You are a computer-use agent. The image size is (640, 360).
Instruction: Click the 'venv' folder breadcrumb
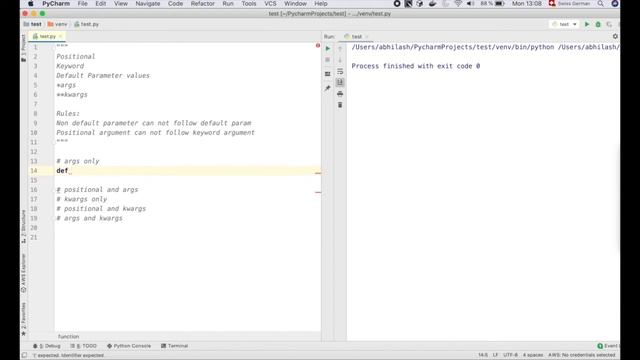[x=57, y=24]
